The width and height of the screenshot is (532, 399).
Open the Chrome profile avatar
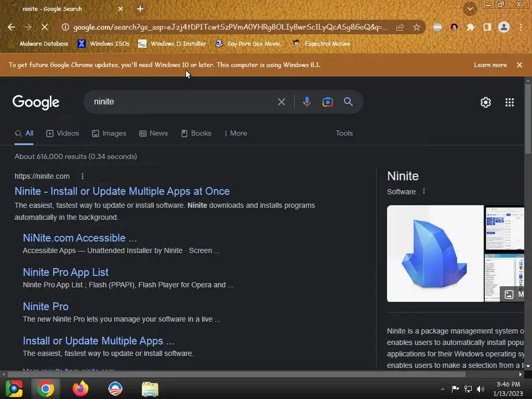click(x=504, y=27)
